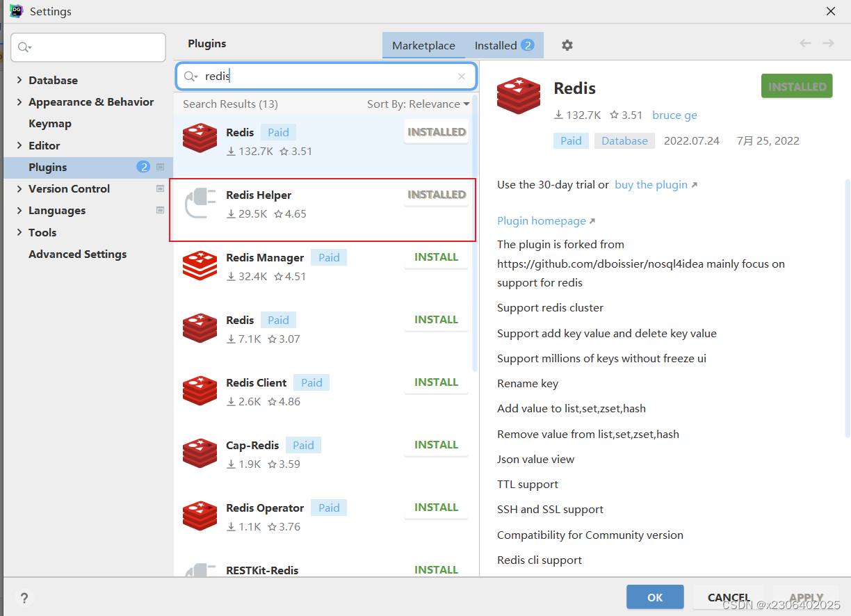The height and width of the screenshot is (616, 851).
Task: Expand the Languages settings section
Action: click(x=19, y=210)
